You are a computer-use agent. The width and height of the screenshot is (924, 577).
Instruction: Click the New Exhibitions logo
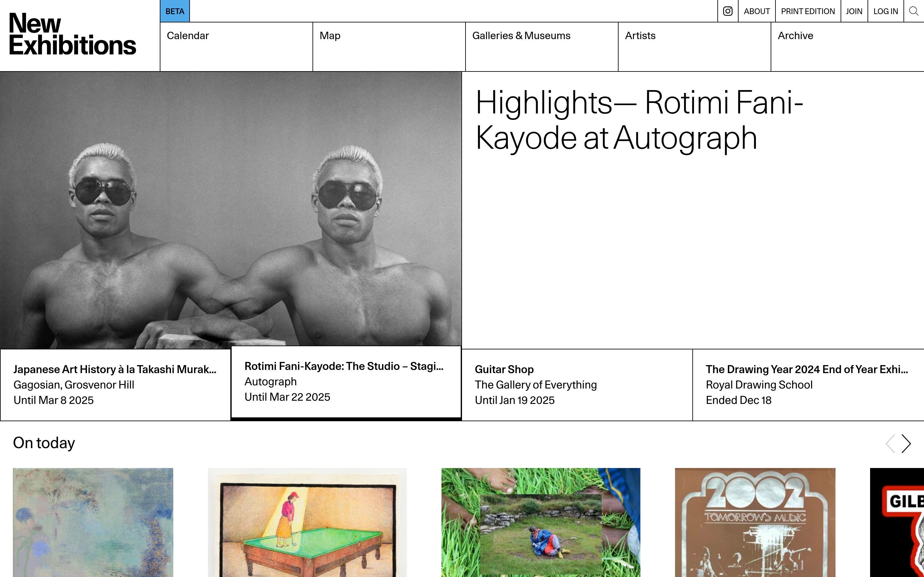pyautogui.click(x=72, y=34)
